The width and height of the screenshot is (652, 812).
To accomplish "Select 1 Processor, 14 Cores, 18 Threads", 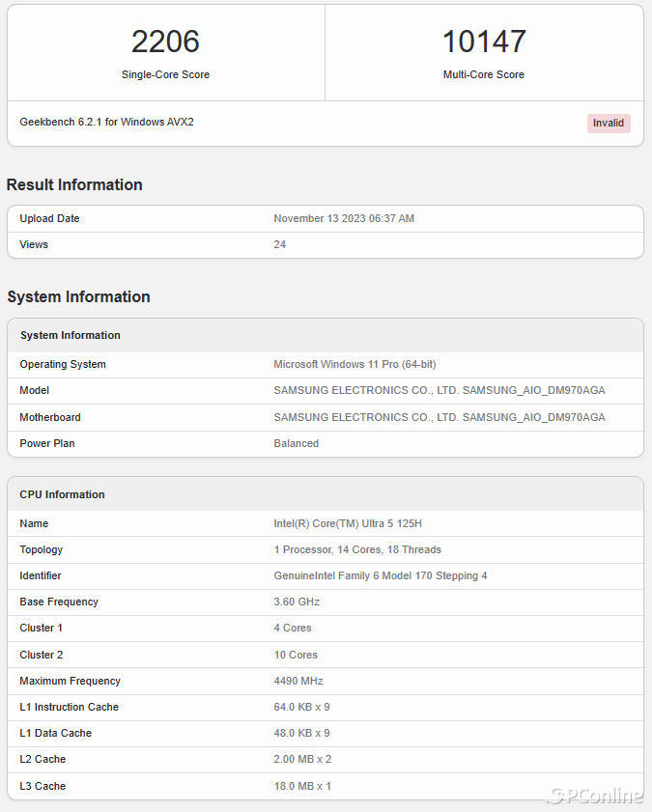I will 357,549.
